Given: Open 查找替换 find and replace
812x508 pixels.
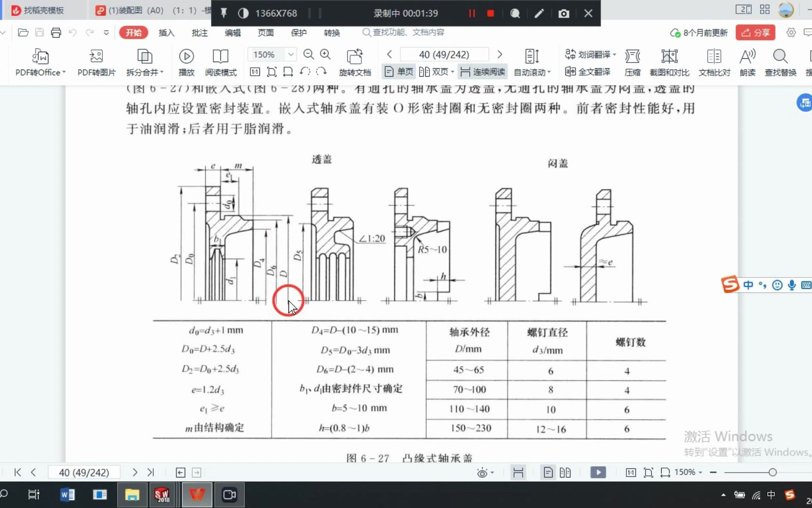Looking at the screenshot, I should tap(780, 62).
